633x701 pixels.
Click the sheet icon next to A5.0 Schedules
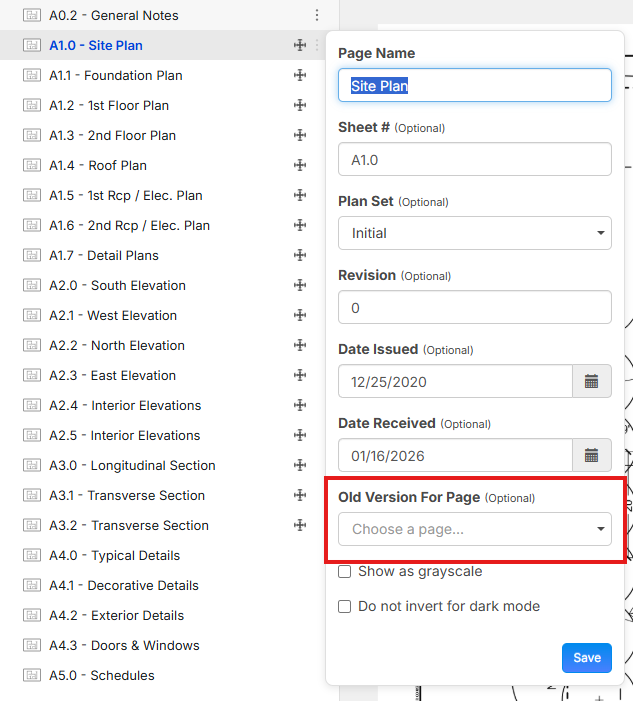tap(30, 676)
